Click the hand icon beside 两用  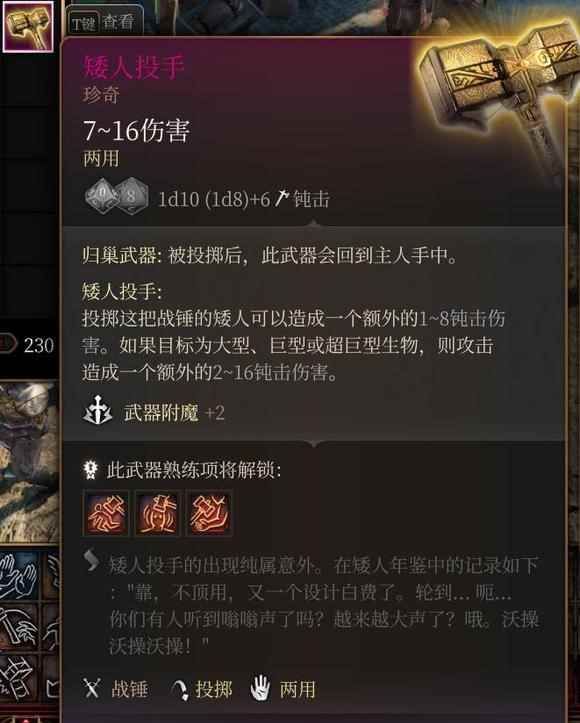(260, 689)
